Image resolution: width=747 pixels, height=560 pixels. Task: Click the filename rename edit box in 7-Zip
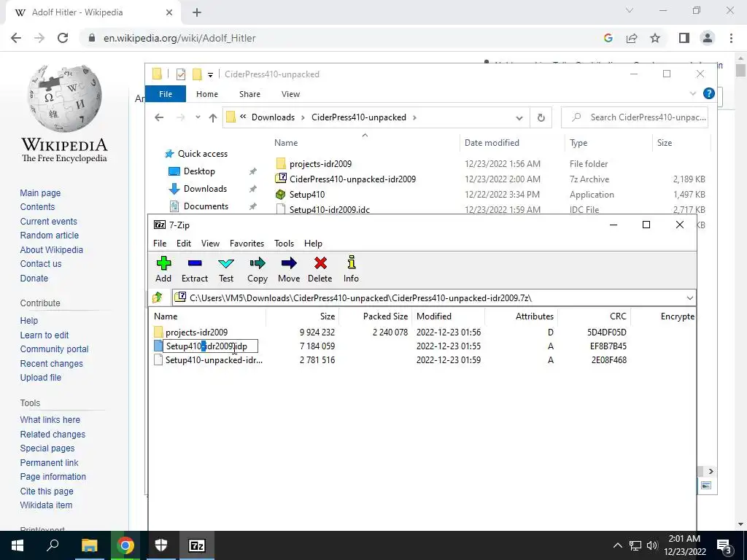211,346
